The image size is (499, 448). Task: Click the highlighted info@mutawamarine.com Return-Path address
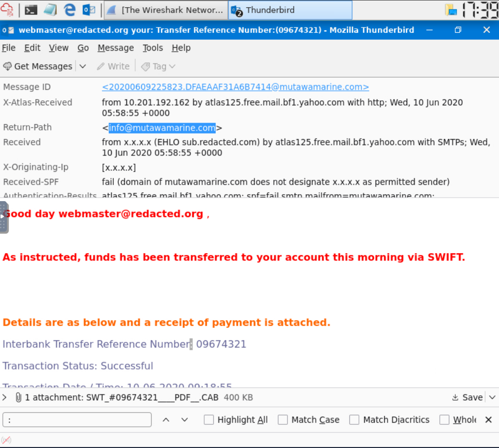(162, 128)
